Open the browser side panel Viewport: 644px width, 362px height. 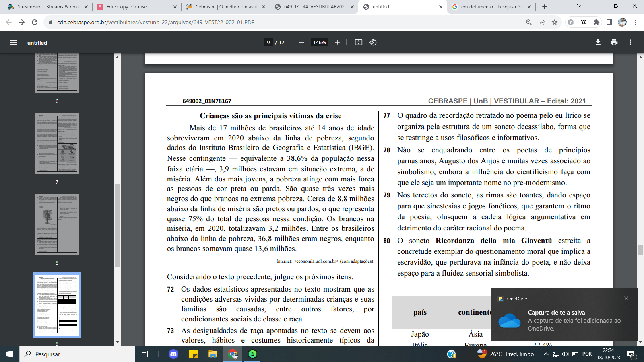coord(609,22)
